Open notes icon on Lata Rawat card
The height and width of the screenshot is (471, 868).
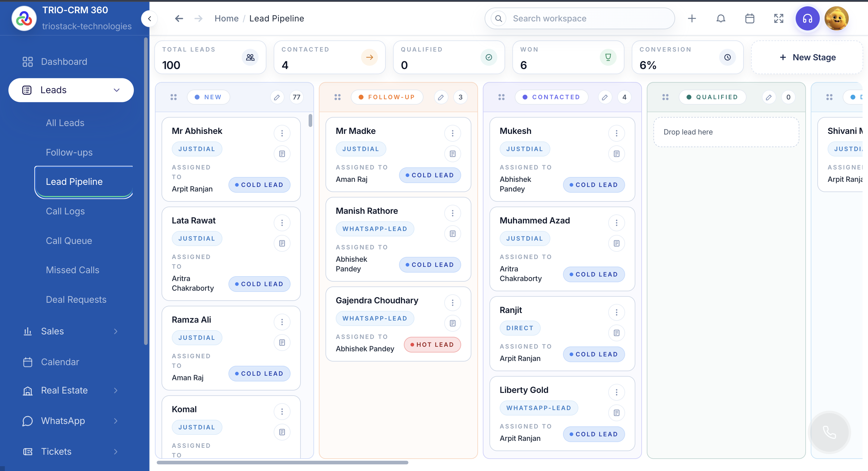[x=282, y=243]
